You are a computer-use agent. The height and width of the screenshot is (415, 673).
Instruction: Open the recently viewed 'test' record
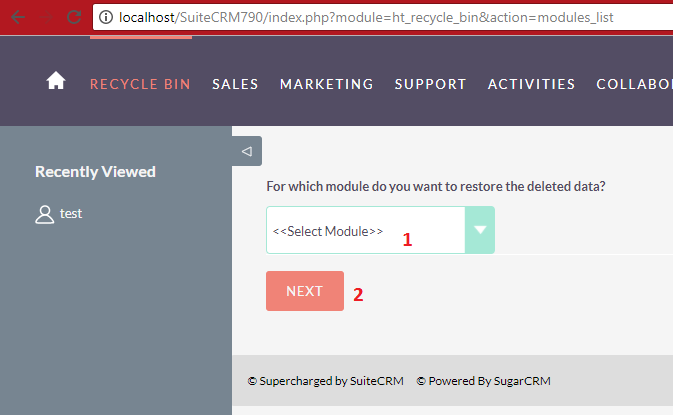coord(71,213)
